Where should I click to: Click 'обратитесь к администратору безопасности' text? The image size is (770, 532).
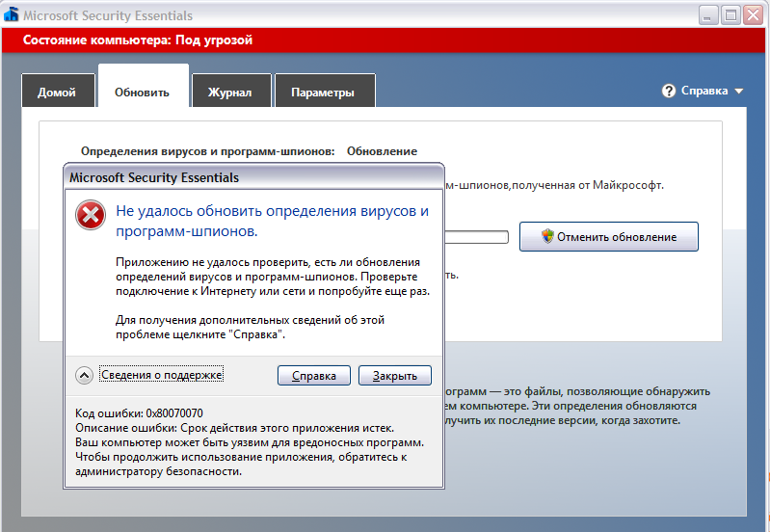(x=241, y=465)
